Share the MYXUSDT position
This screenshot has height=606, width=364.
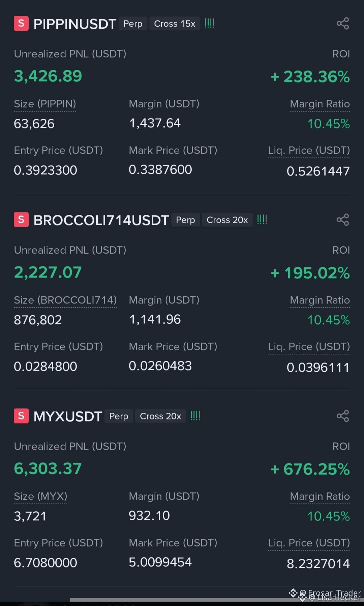(342, 416)
